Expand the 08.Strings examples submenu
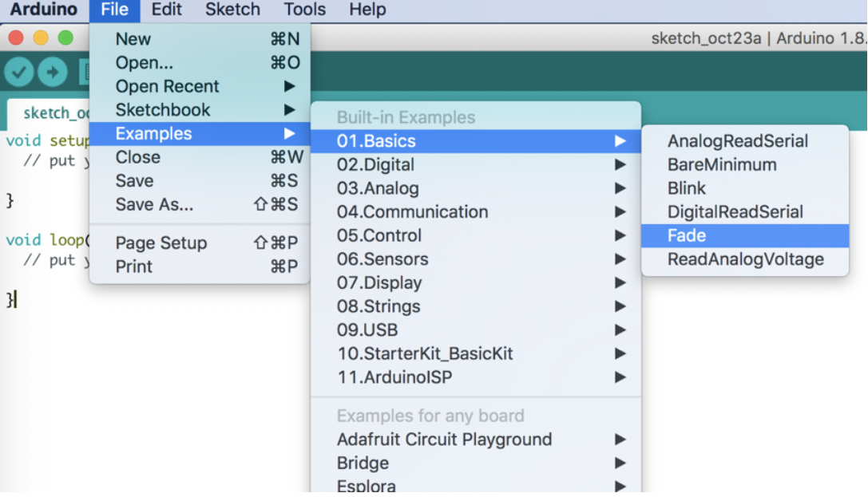The image size is (868, 497). (475, 306)
